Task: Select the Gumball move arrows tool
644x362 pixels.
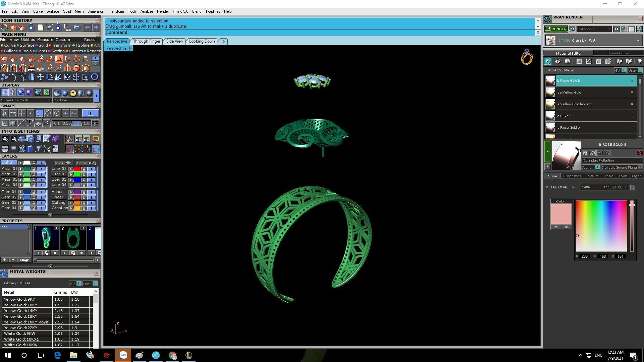Action: tap(40, 77)
